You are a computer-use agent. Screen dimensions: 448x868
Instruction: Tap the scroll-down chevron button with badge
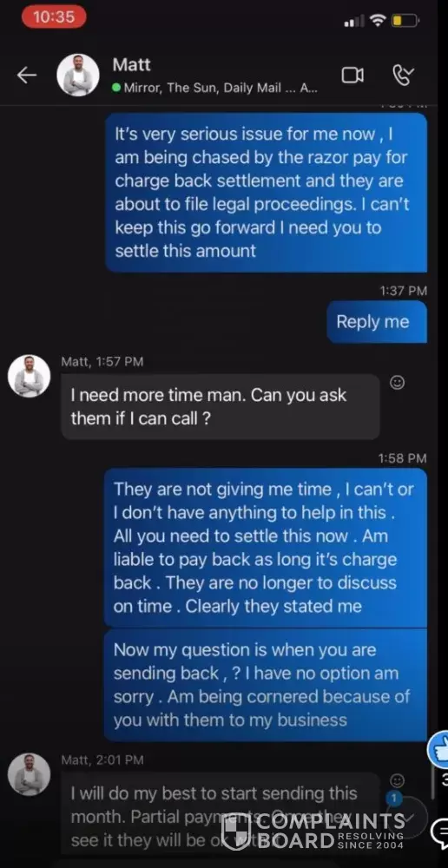pos(409,817)
